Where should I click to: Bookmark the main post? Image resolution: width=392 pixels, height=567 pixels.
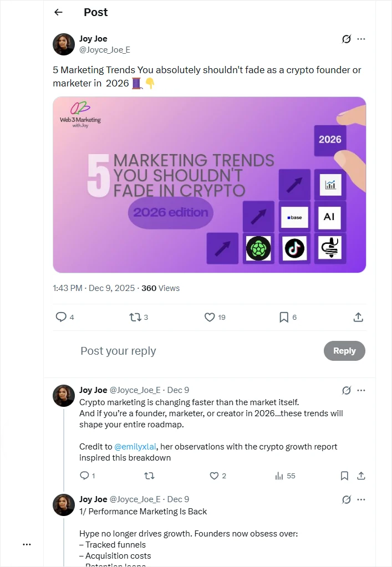(283, 317)
